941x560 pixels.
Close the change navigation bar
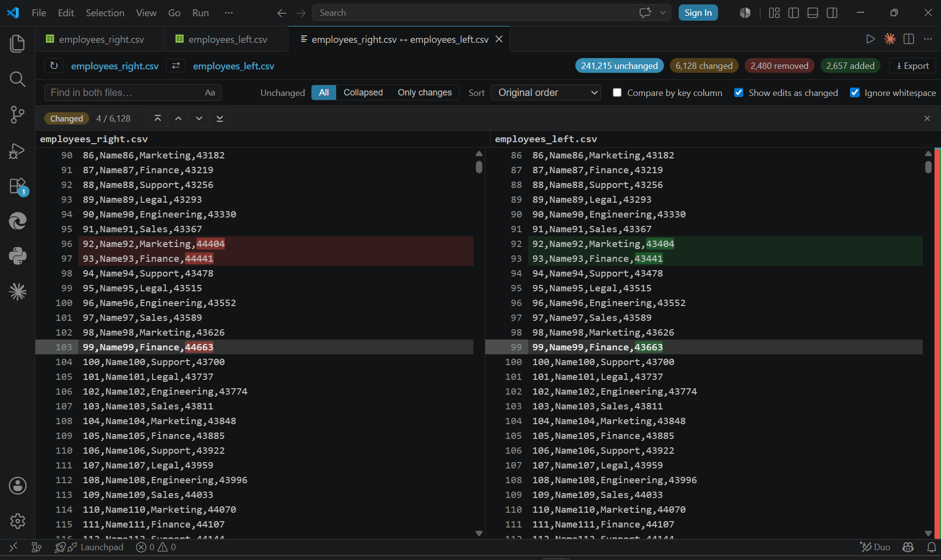pos(927,118)
